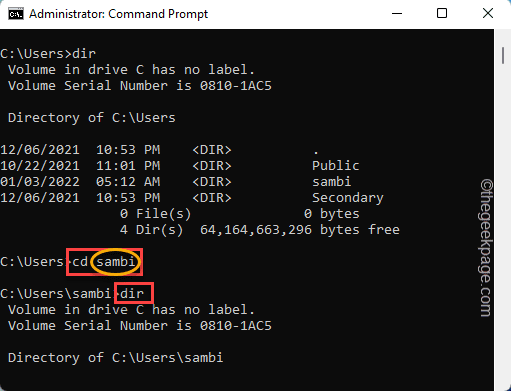
Task: Click the 01/03/2022 date entry
Action: point(40,182)
